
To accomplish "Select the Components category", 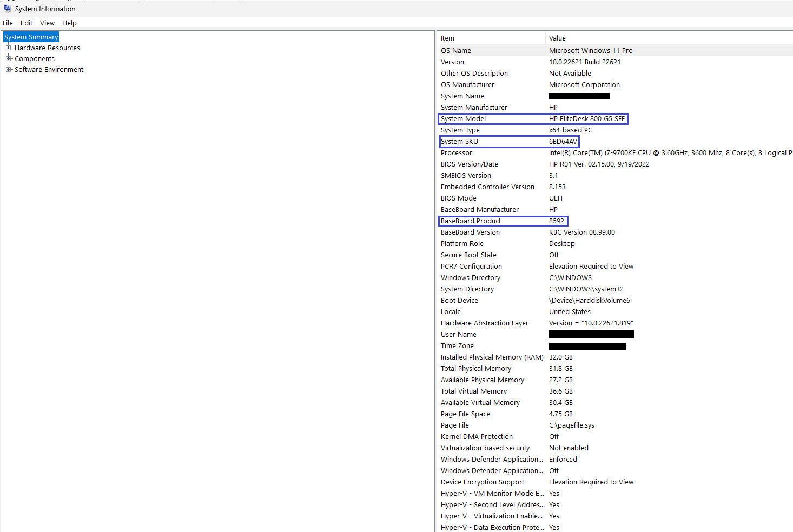I will coord(34,58).
